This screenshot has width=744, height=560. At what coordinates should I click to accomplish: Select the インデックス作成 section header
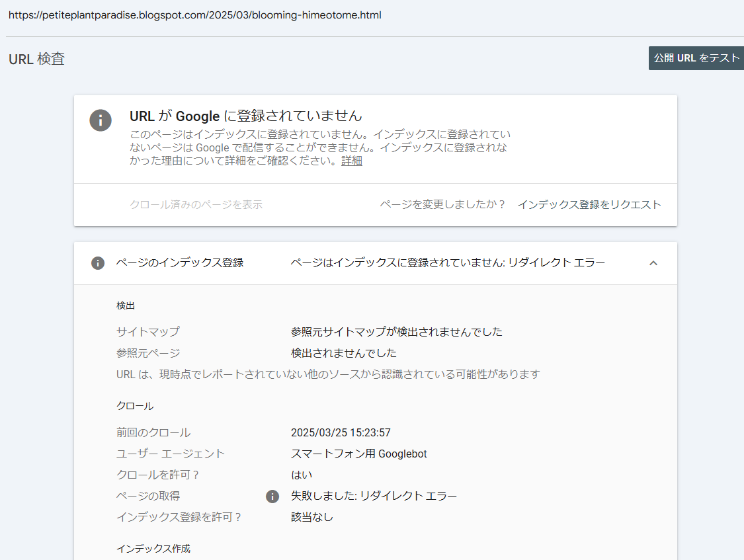[x=153, y=548]
